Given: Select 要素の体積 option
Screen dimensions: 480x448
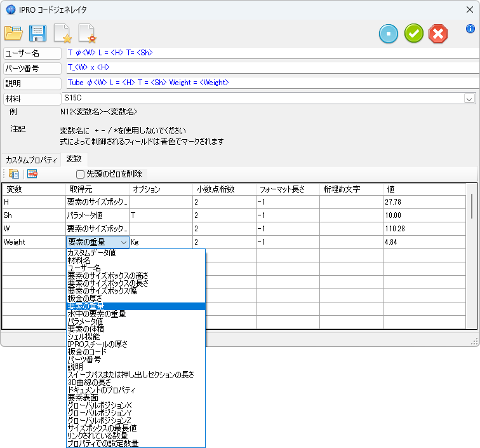Looking at the screenshot, I should click(136, 329).
